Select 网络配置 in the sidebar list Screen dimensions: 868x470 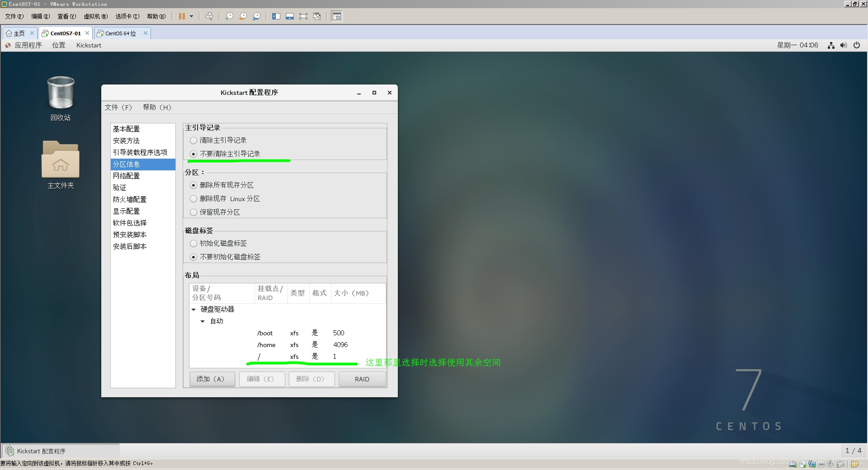pos(143,176)
